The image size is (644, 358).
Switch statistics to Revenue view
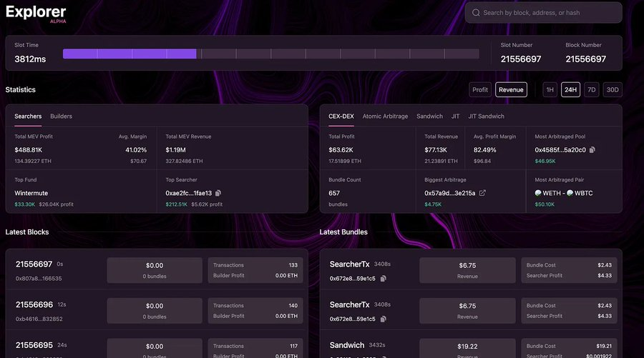[x=511, y=90]
